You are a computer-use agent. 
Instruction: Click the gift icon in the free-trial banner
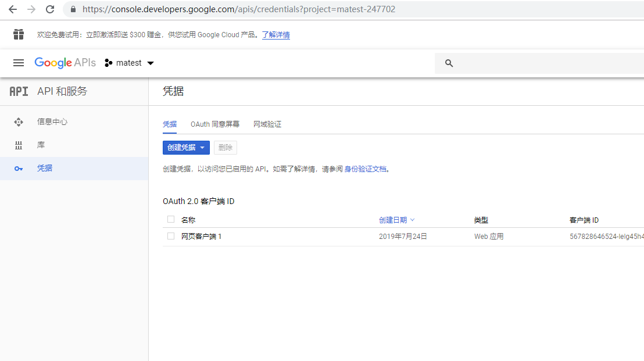19,34
